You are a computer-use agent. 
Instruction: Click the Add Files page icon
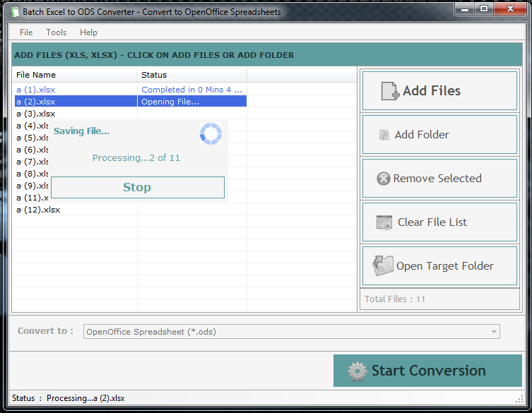click(390, 91)
